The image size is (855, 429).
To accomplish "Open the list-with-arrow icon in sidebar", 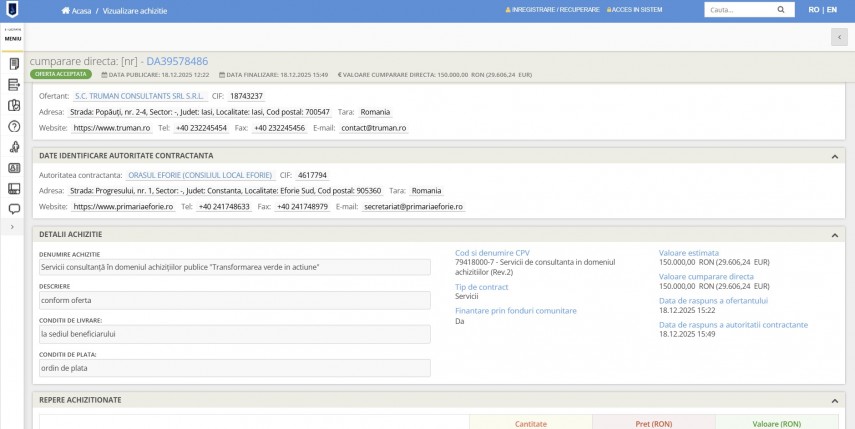I will click(x=14, y=85).
